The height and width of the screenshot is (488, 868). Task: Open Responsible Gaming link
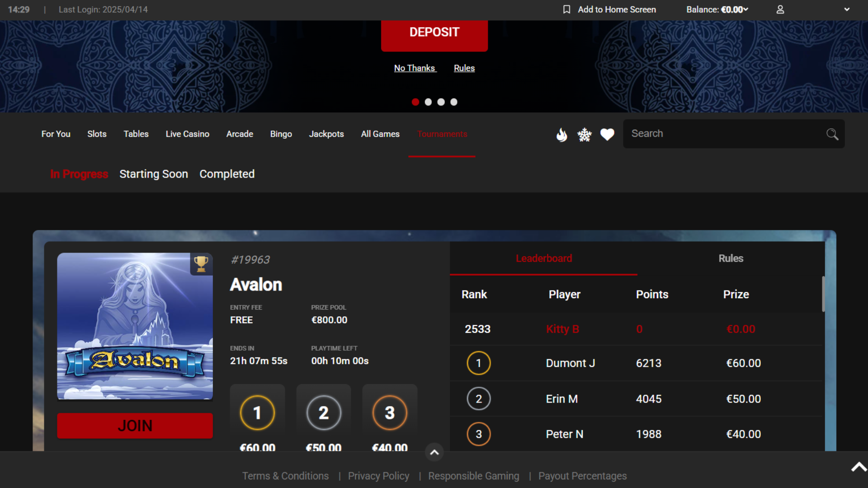coord(474,476)
